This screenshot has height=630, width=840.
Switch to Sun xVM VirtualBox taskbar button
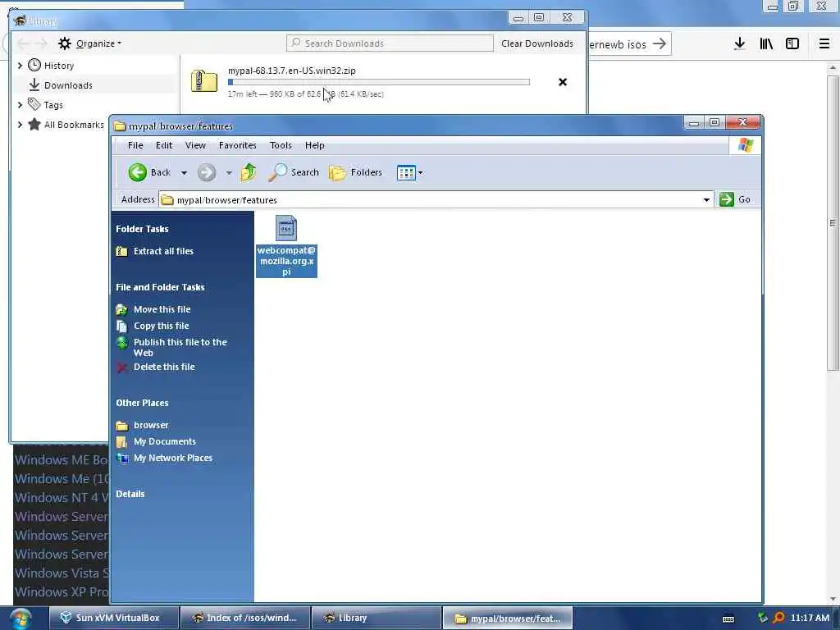(x=113, y=618)
